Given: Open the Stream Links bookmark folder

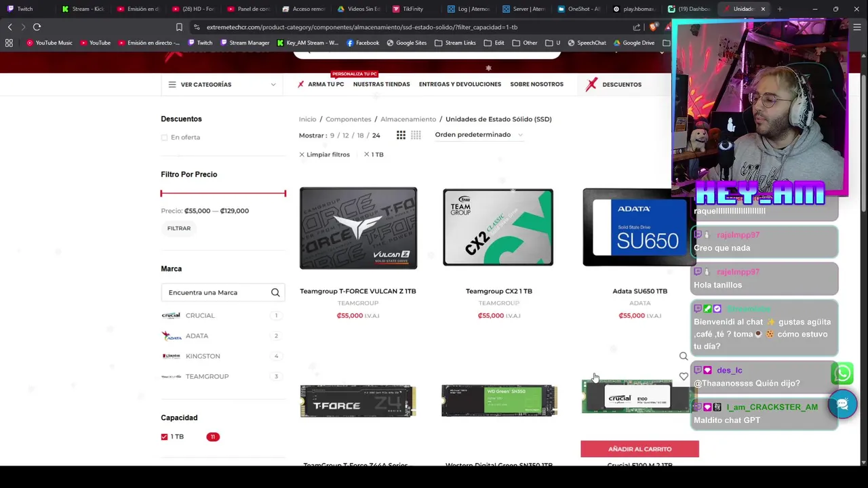Looking at the screenshot, I should click(x=455, y=43).
